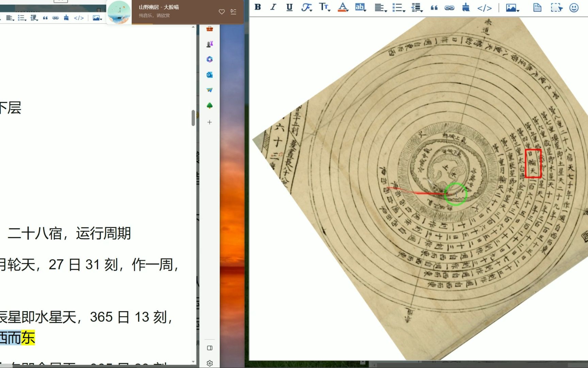
Task: Click left document vertical scrollbar thumb
Action: 193,118
